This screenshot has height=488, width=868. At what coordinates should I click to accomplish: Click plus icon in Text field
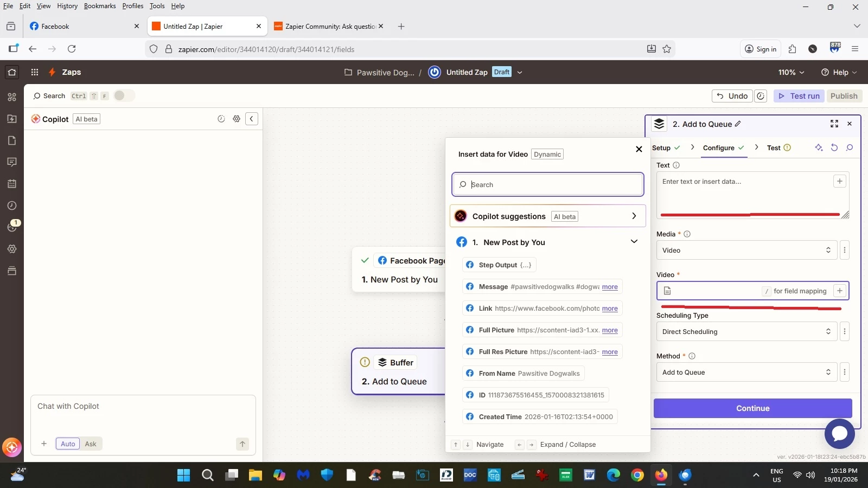tap(840, 182)
